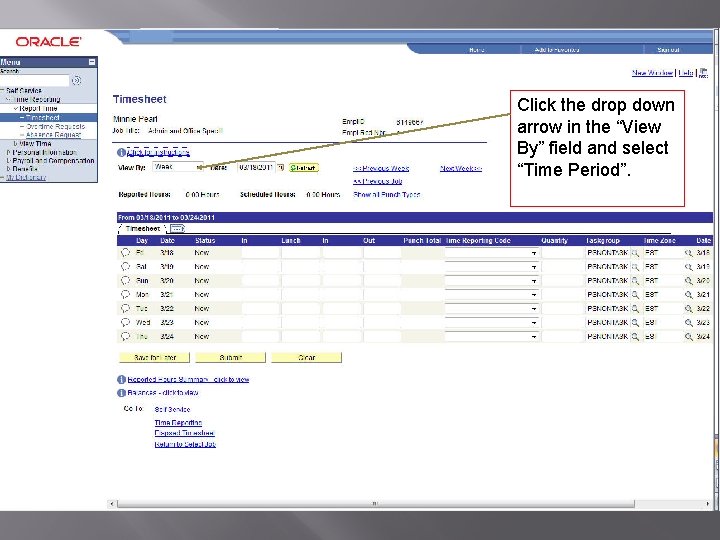Click the comment bubble icon for Fri 3/18
Viewport: 720px width, 540px height.
pyautogui.click(x=125, y=253)
